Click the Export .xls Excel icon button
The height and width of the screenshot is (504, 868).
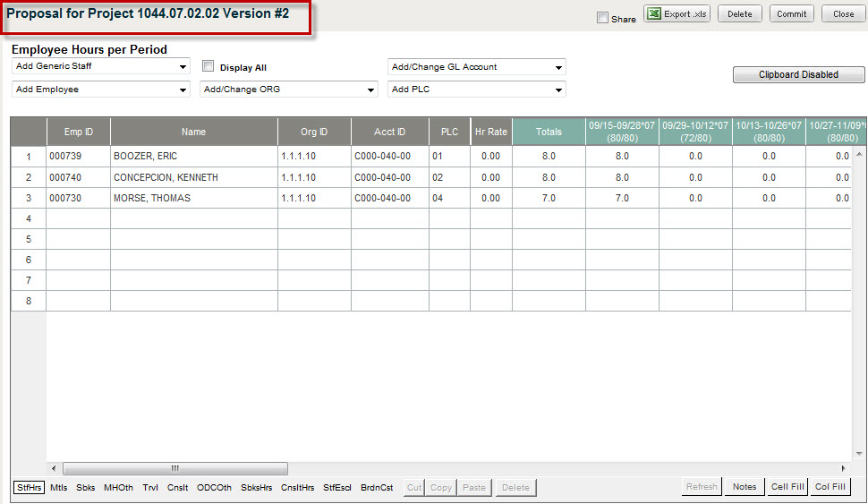[677, 14]
